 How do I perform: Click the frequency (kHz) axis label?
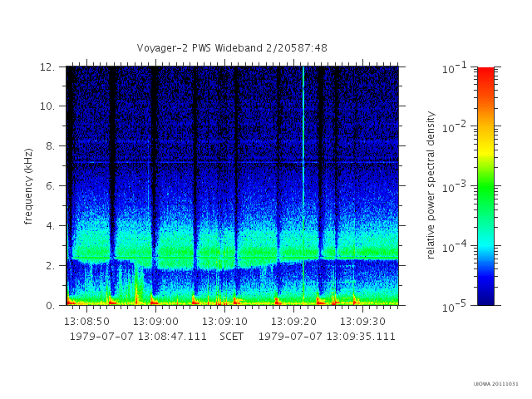pos(28,186)
